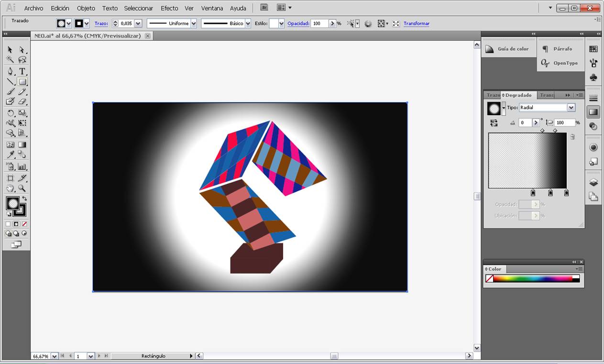The height and width of the screenshot is (364, 604).
Task: Click the Reverse Gradient icon
Action: [494, 123]
